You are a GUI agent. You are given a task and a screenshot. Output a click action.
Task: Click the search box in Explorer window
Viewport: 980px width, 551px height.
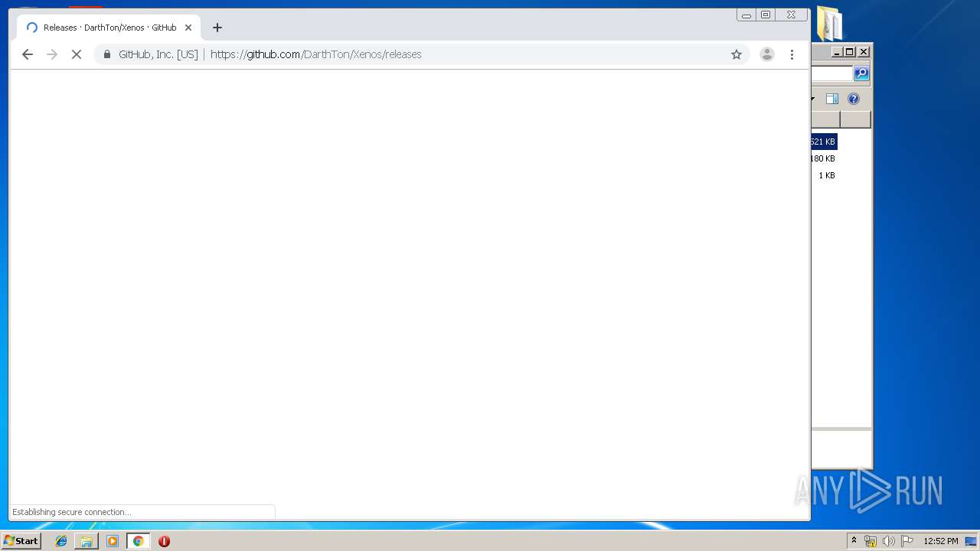pyautogui.click(x=832, y=73)
